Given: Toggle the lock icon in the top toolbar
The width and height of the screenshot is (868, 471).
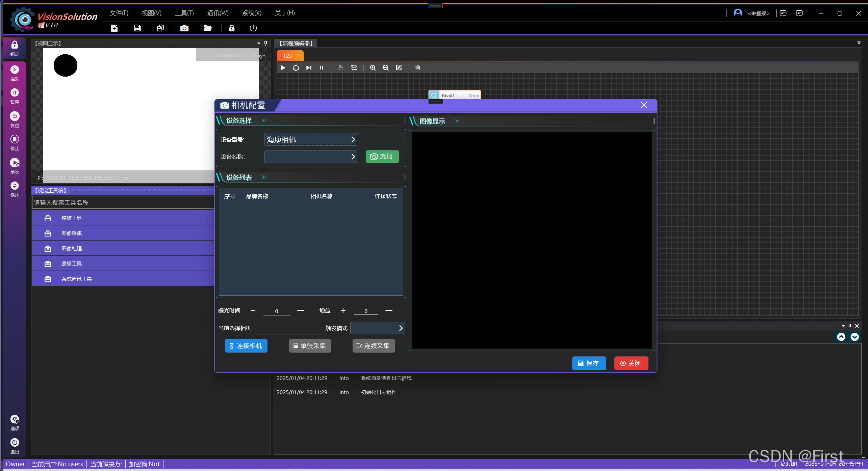Looking at the screenshot, I should [x=231, y=28].
